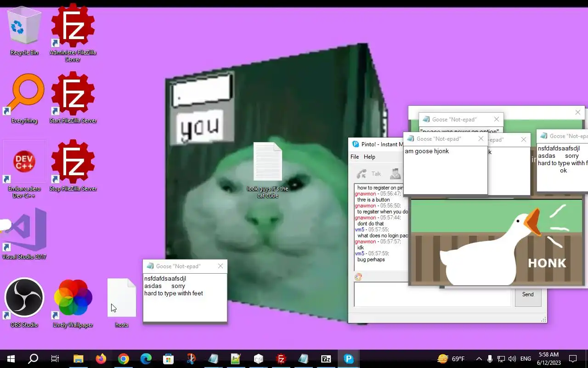Switch to Notepad++ in the taskbar
The height and width of the screenshot is (368, 588).
pyautogui.click(x=236, y=359)
